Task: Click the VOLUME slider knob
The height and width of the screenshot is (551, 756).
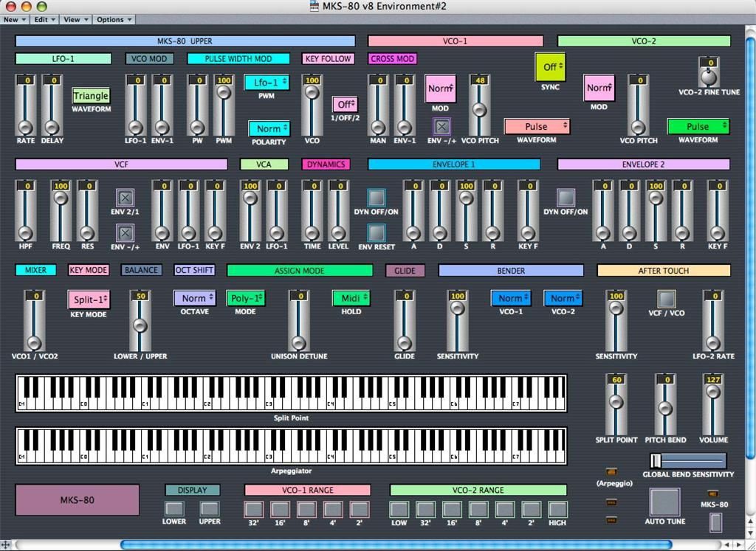Action: [713, 392]
